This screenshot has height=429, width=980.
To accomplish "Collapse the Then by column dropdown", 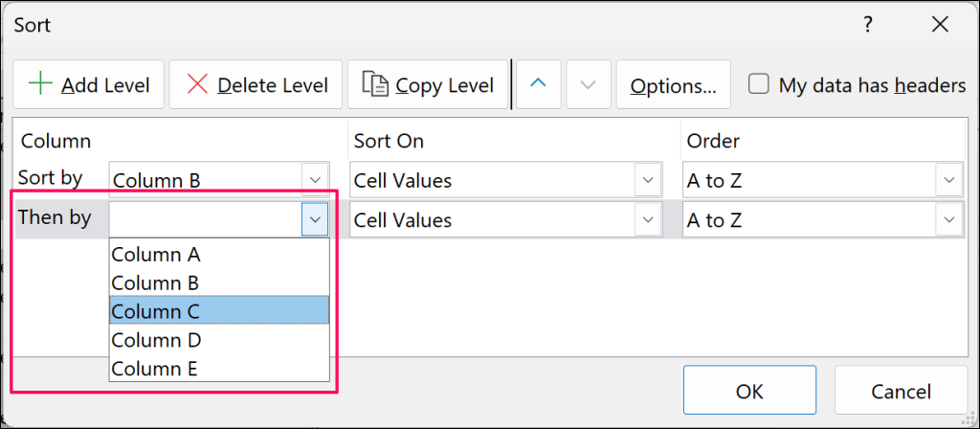I will [315, 220].
